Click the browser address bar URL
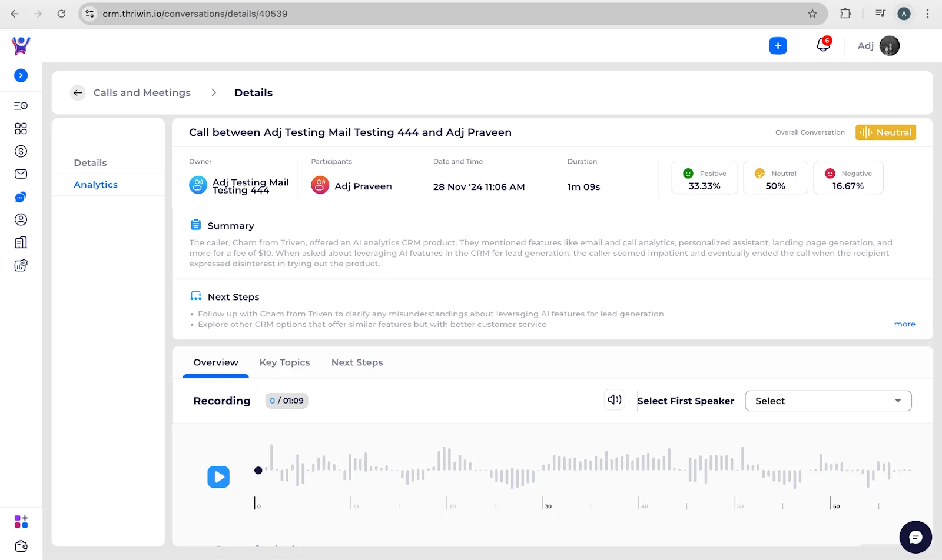 tap(195, 14)
